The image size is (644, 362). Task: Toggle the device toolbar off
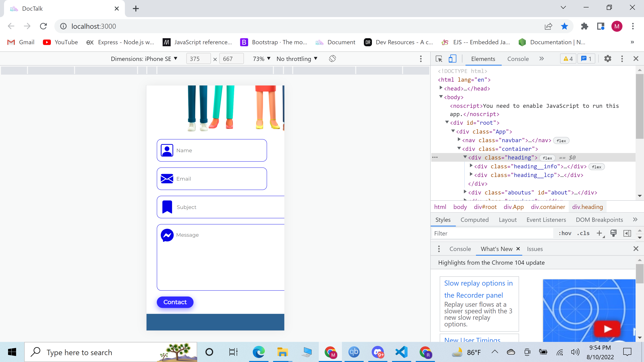pos(452,59)
